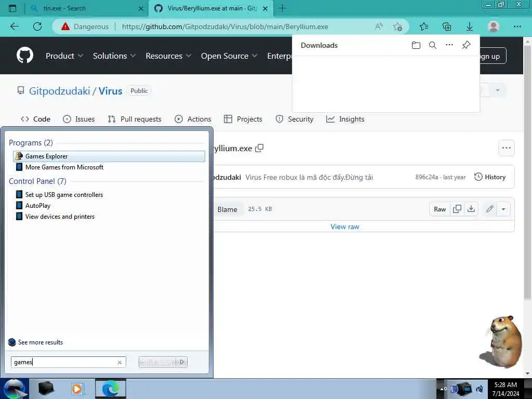
Task: Click the pencil edit file icon
Action: 489,209
